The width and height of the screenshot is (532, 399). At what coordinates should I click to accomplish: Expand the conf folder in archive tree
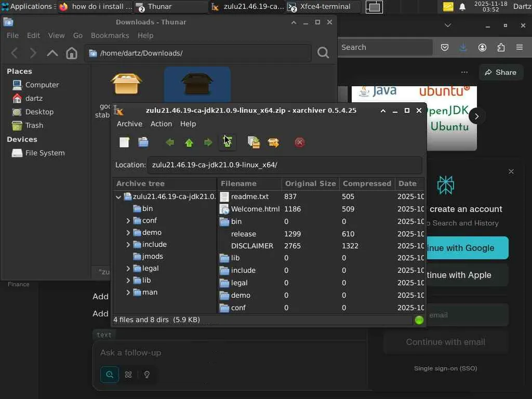click(x=128, y=221)
